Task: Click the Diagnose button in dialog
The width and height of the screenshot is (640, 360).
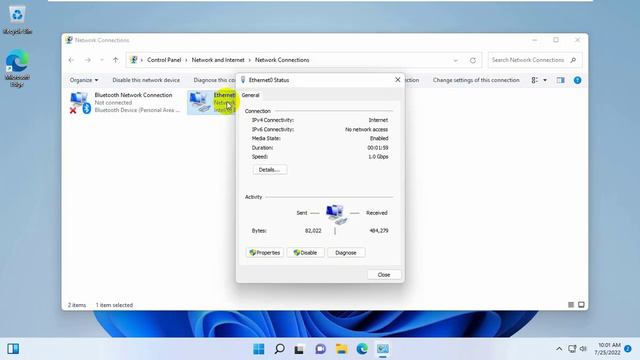Action: 346,253
